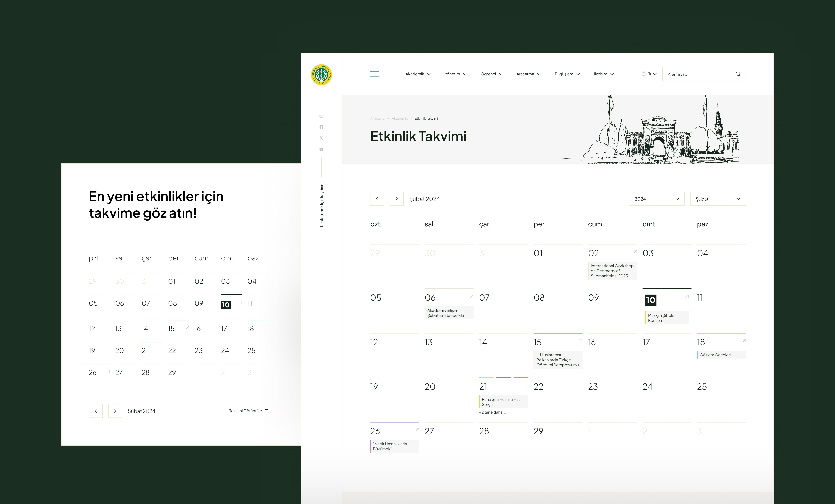835x504 pixels.
Task: Click arrow icon on day 26 in small calendar
Action: pos(108,372)
